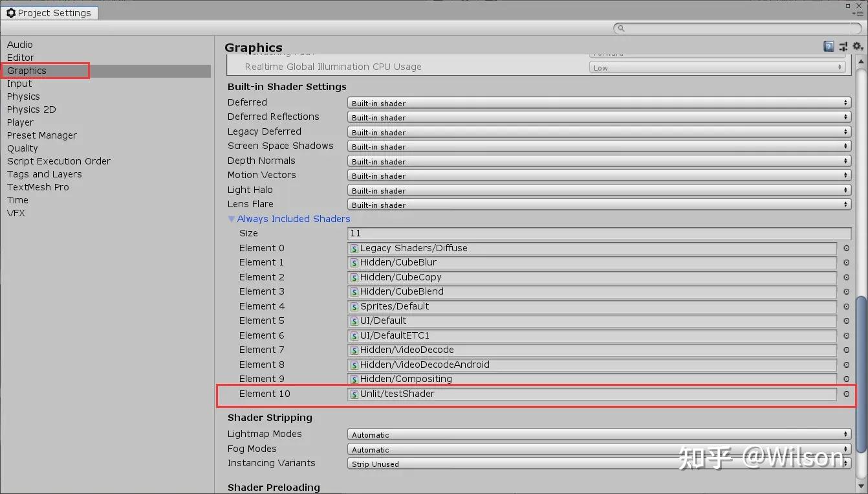868x494 pixels.
Task: Click the shader icon in Hidden/VideoDecode field
Action: [354, 350]
